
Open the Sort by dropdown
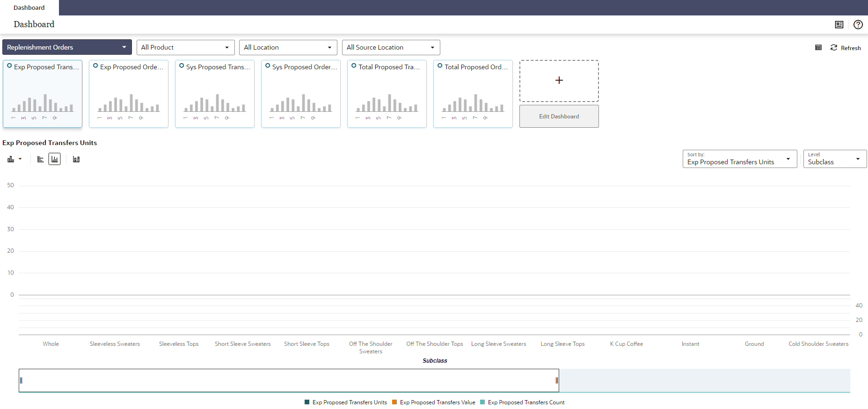click(x=740, y=159)
